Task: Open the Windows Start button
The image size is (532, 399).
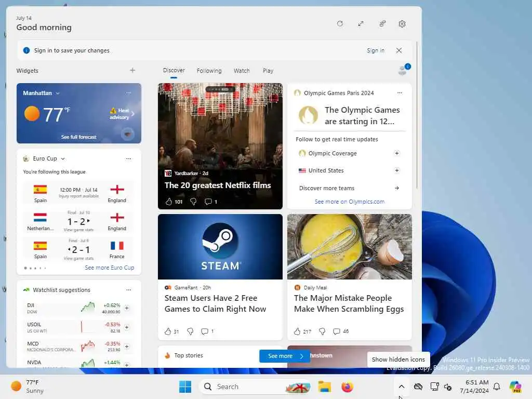Action: (x=185, y=387)
